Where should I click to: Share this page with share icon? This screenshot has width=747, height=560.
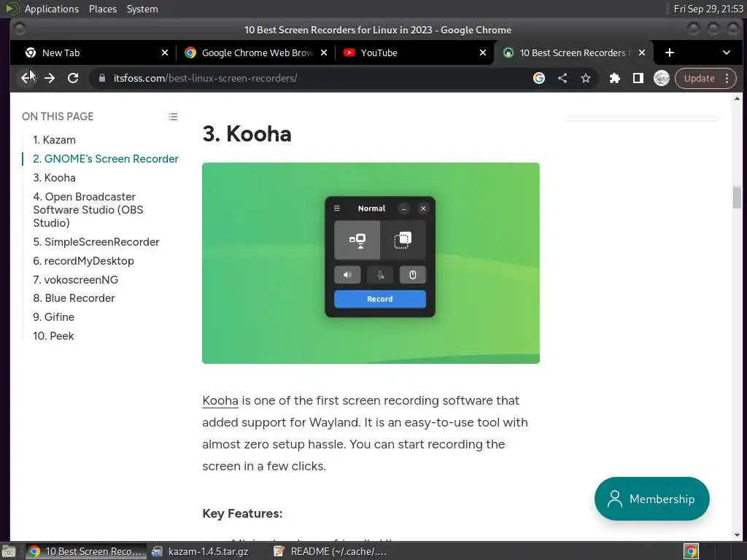click(562, 78)
